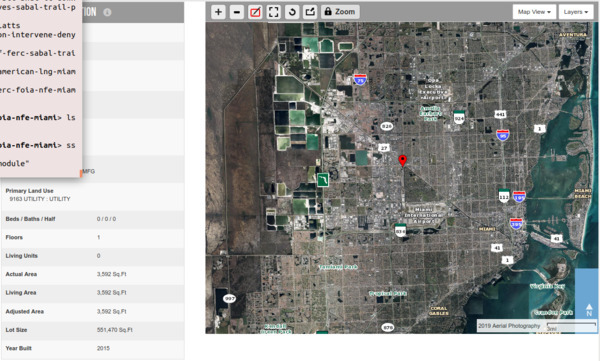This screenshot has width=600, height=361.
Task: Select the Adjusted Area label
Action: [x=24, y=311]
